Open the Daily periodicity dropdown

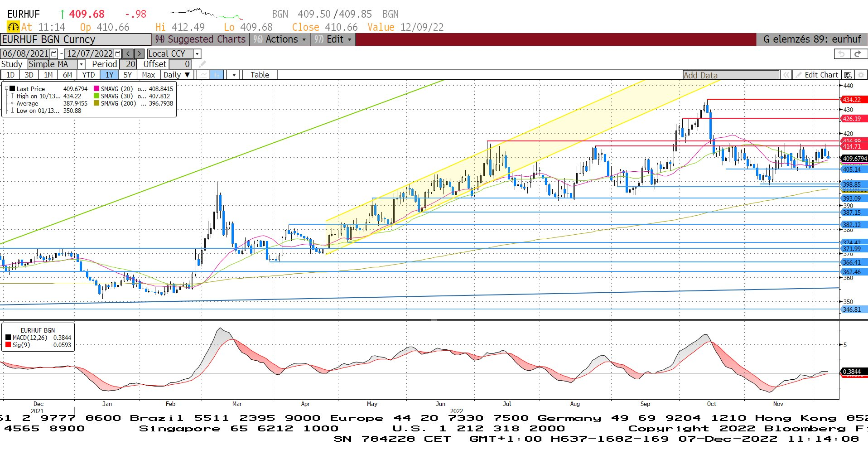(x=177, y=75)
